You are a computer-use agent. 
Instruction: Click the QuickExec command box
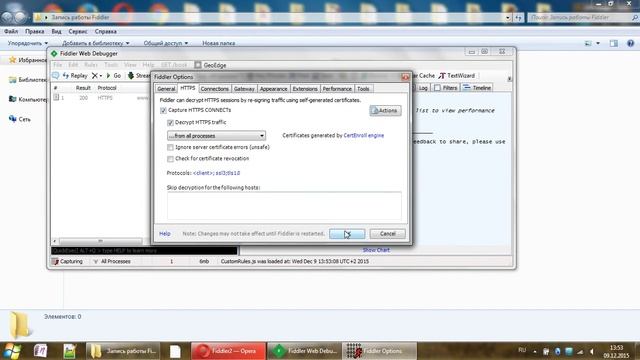[144, 251]
